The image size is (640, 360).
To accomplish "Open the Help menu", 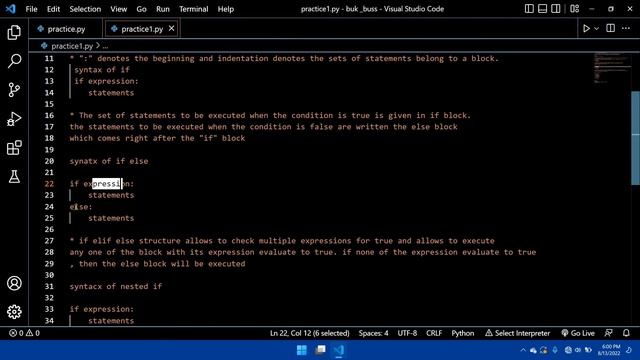I will tap(225, 9).
